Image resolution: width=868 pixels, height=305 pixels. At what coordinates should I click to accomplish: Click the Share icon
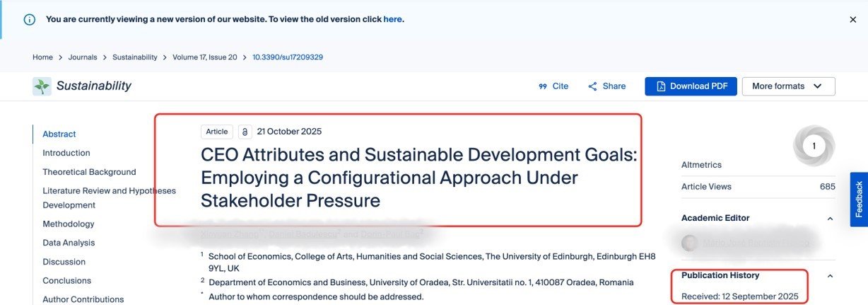[x=592, y=86]
